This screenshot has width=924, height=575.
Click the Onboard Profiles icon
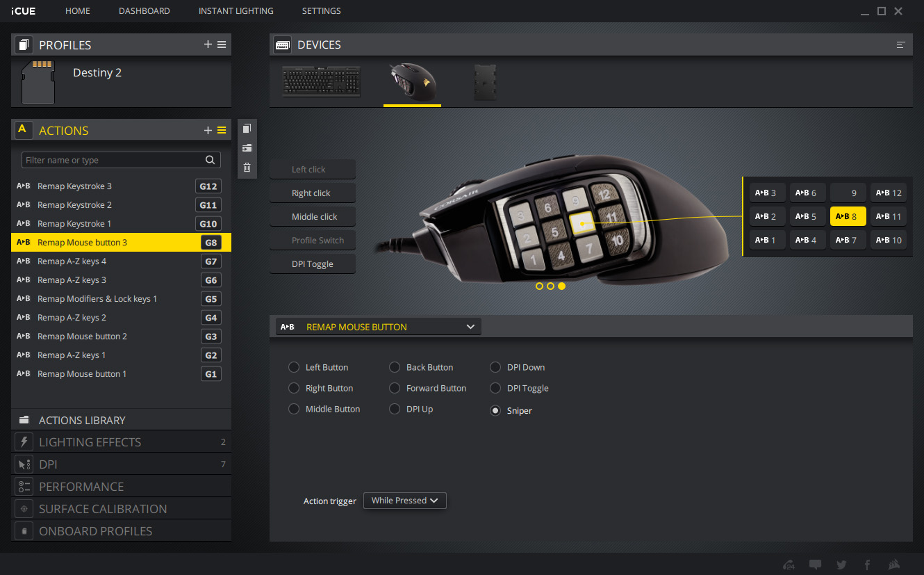(24, 531)
